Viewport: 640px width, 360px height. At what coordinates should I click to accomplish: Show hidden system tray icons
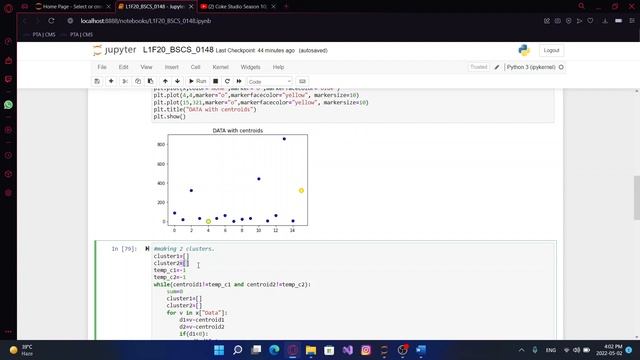point(522,350)
